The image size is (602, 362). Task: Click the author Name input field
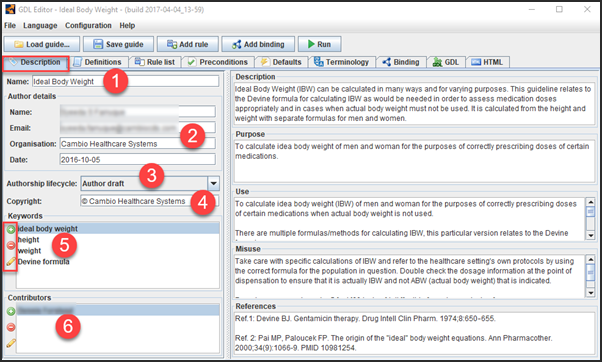(x=137, y=112)
